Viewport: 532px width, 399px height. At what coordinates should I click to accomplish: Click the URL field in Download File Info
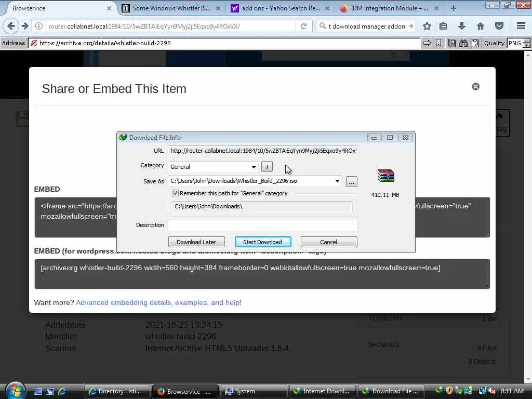[262, 151]
